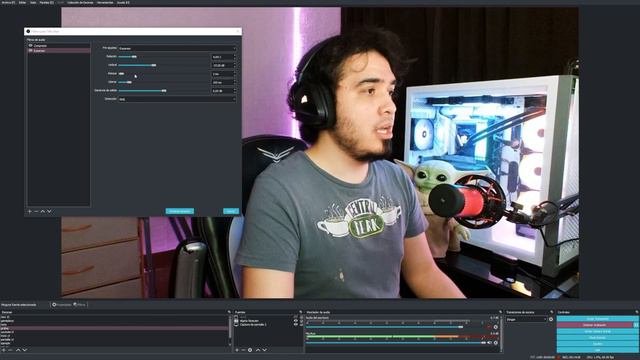Remove selected filter with minus icon
Screen dimensions: 640x360
point(36,211)
